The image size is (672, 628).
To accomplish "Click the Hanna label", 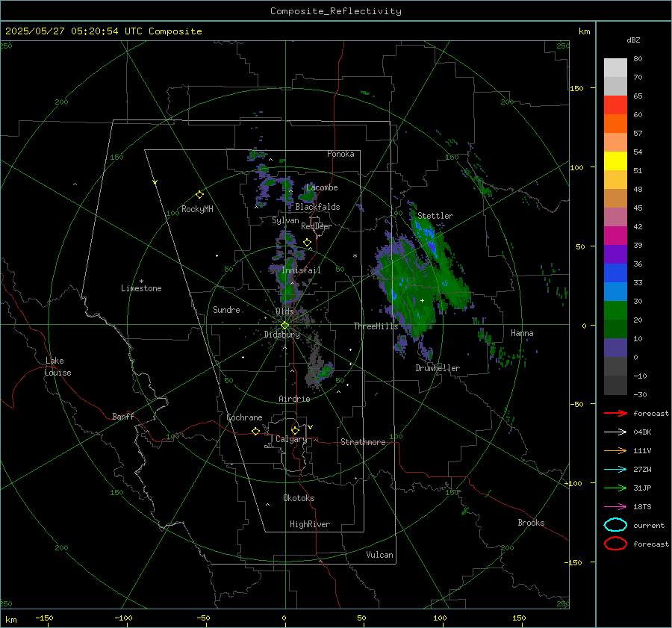I will tap(522, 333).
